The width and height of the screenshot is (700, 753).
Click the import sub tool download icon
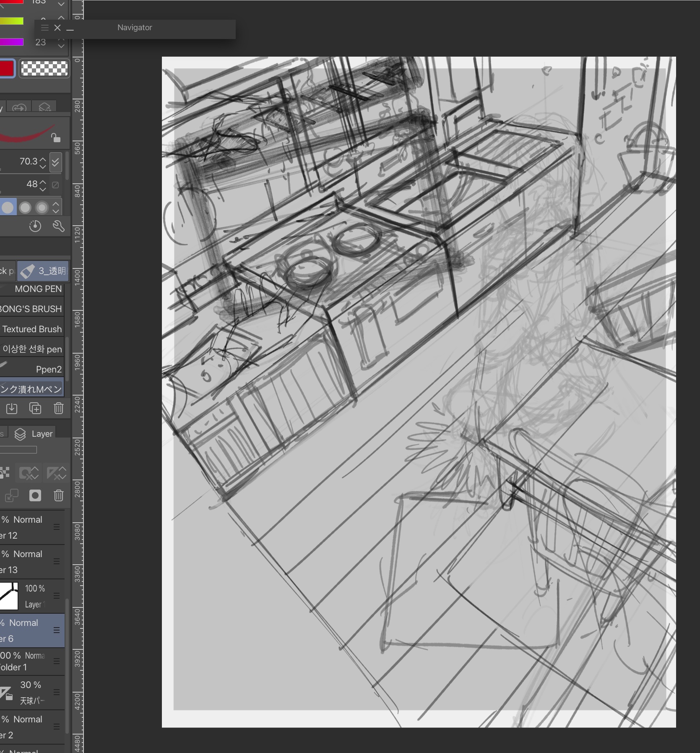click(x=12, y=408)
